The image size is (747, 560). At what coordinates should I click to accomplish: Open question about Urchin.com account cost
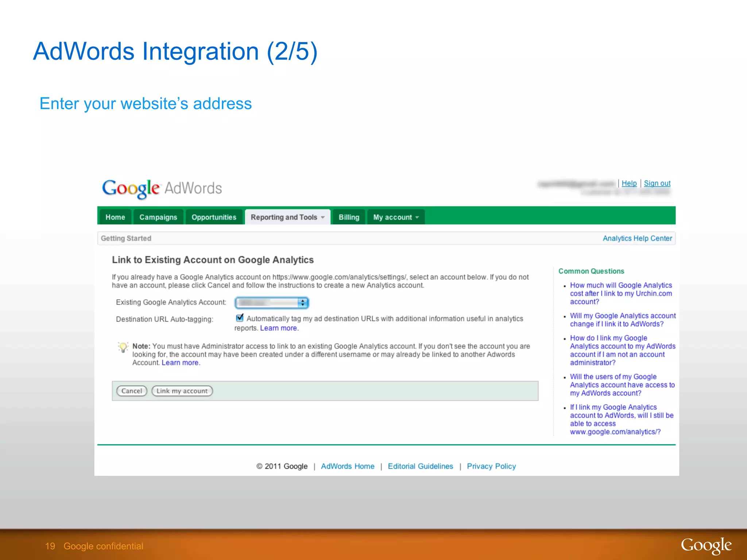pos(621,293)
